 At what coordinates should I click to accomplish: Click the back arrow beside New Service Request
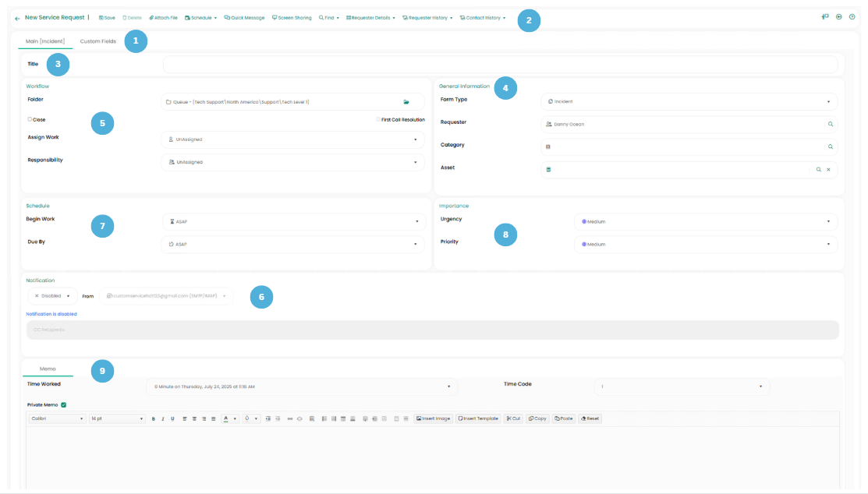(17, 18)
